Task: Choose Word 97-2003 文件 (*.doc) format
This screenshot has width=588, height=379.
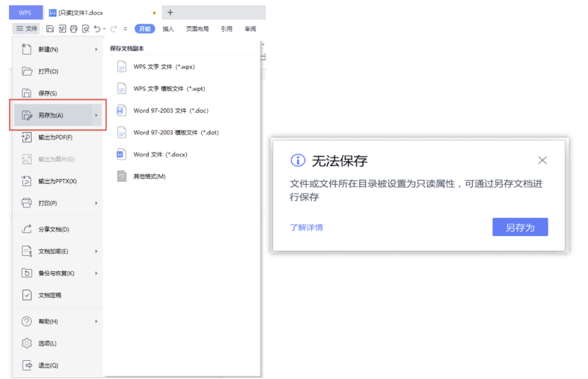Action: coord(170,111)
